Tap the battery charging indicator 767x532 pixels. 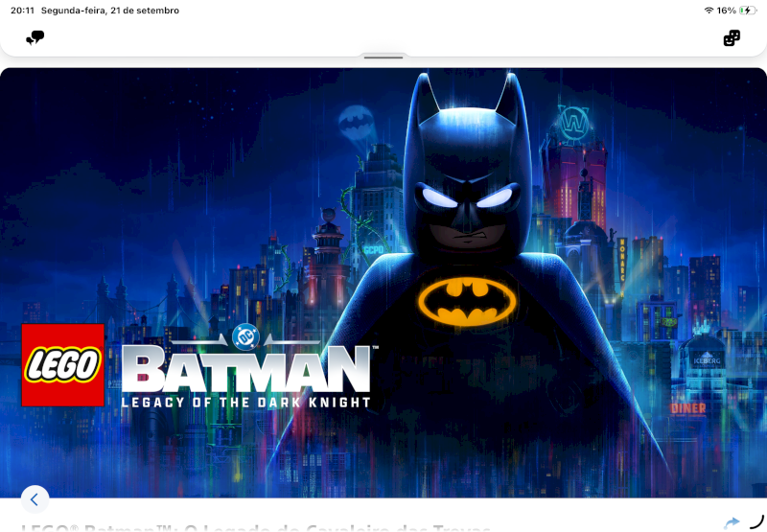[748, 11]
